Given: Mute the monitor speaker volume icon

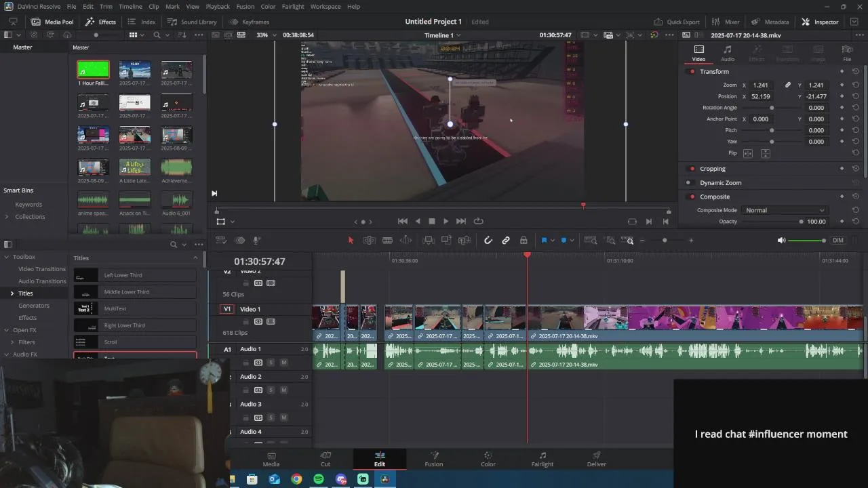Looking at the screenshot, I should [781, 241].
